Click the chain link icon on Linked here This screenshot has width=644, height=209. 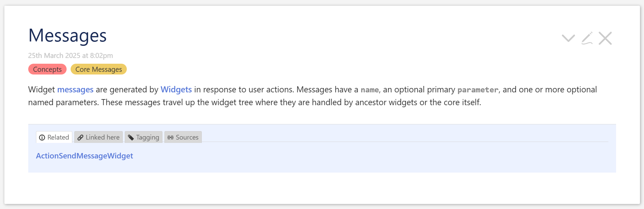pyautogui.click(x=80, y=138)
